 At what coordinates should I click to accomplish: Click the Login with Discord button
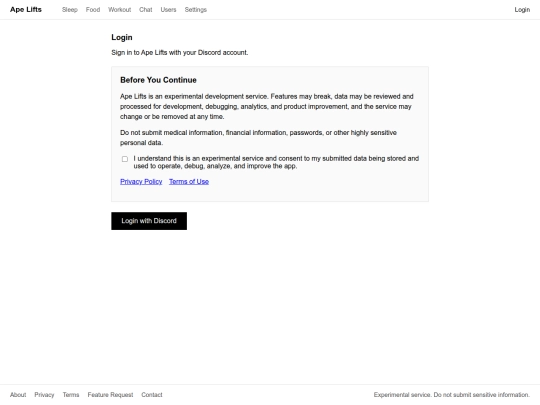tap(149, 221)
